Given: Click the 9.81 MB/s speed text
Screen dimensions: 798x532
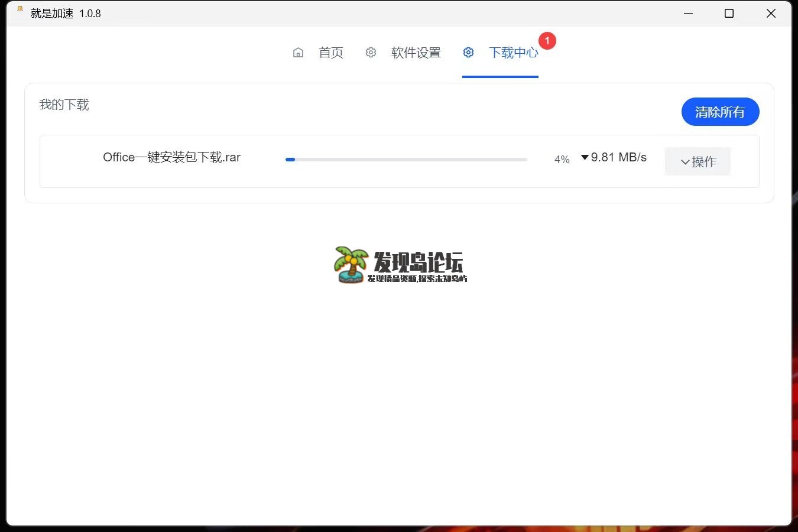Looking at the screenshot, I should click(618, 157).
